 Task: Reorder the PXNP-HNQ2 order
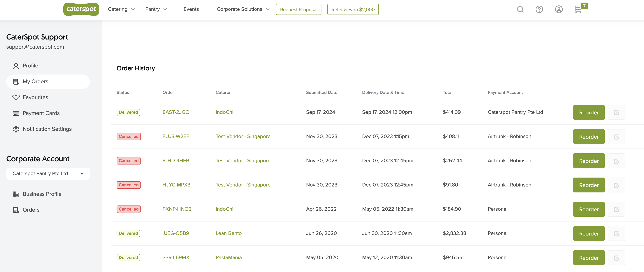[x=589, y=209]
